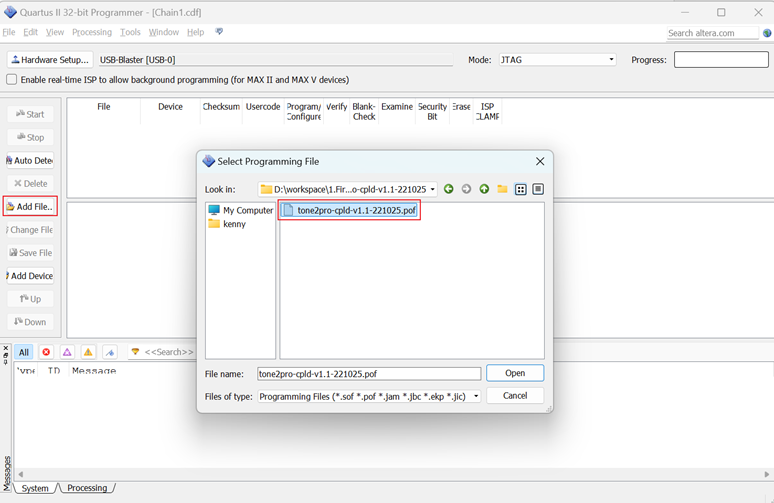Click the USB-Blaster hardware field
Viewport: 774px width, 503px height.
[275, 60]
